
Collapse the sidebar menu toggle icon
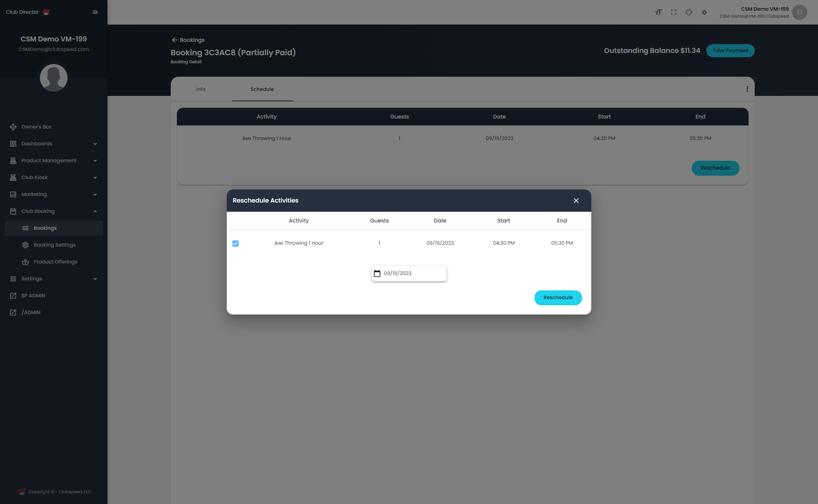pos(95,12)
